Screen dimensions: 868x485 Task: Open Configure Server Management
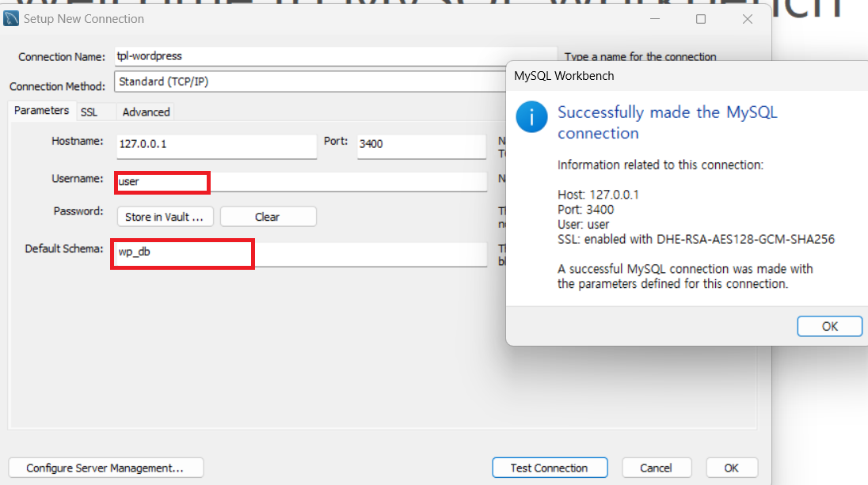pos(106,468)
